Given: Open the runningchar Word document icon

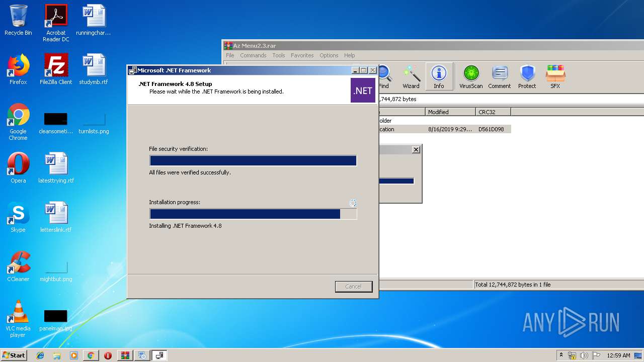Looking at the screenshot, I should click(x=94, y=20).
